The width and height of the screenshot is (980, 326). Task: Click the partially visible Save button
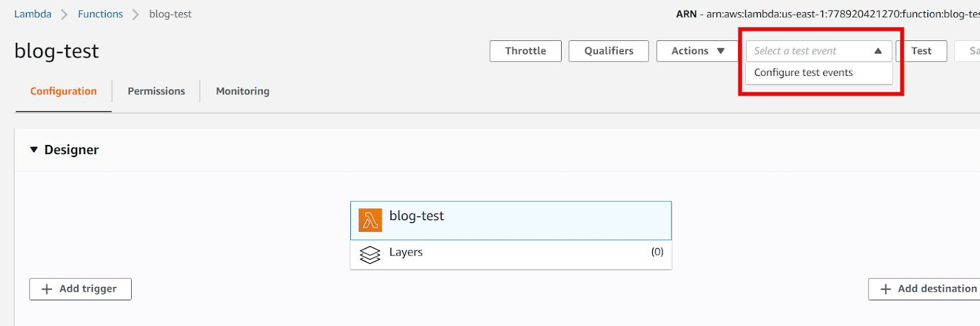point(968,51)
